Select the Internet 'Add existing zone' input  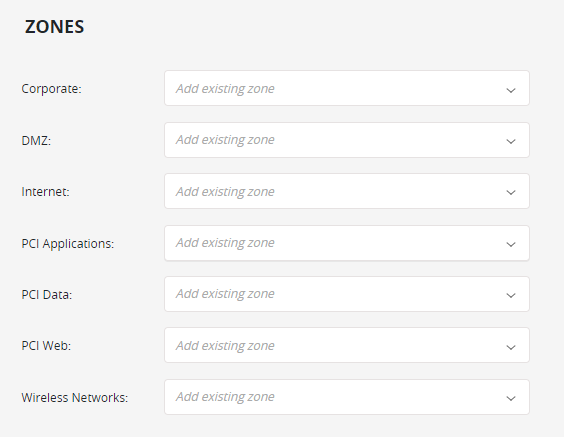pos(347,191)
